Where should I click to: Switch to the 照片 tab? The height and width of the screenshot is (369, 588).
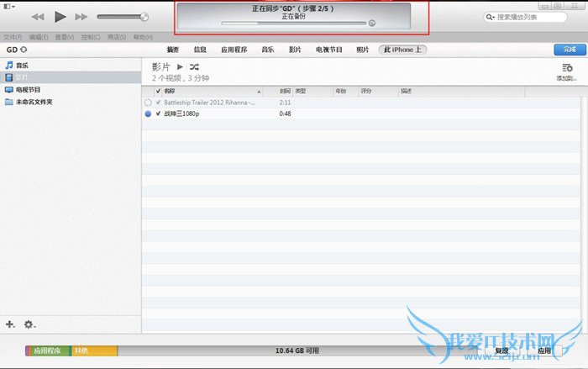coord(362,50)
